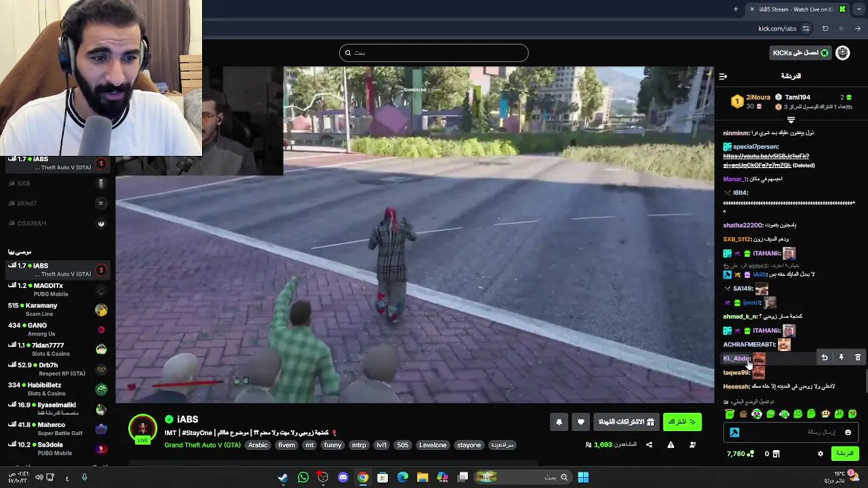868x488 pixels.
Task: Click the get KICKs button
Action: tap(801, 53)
